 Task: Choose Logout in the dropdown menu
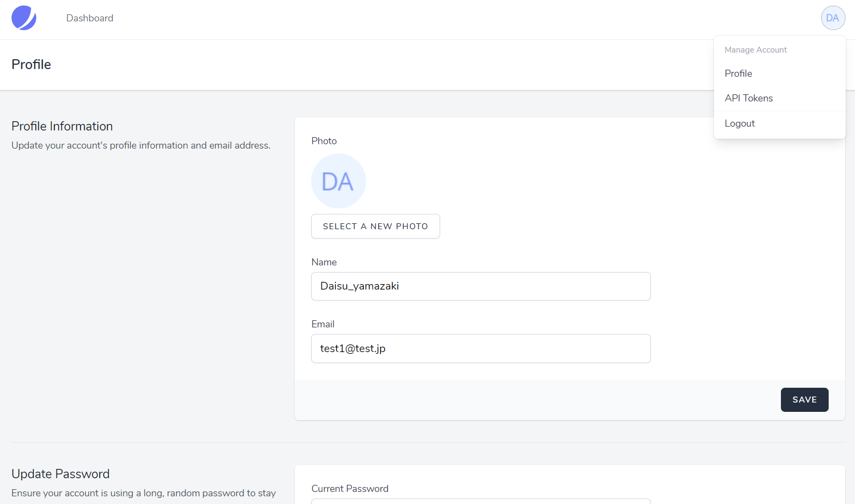(x=779, y=123)
